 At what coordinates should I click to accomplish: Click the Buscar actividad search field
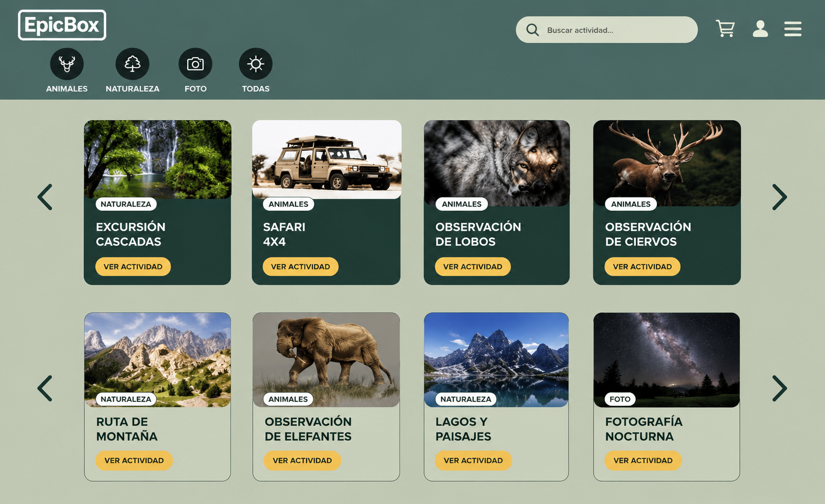(607, 30)
